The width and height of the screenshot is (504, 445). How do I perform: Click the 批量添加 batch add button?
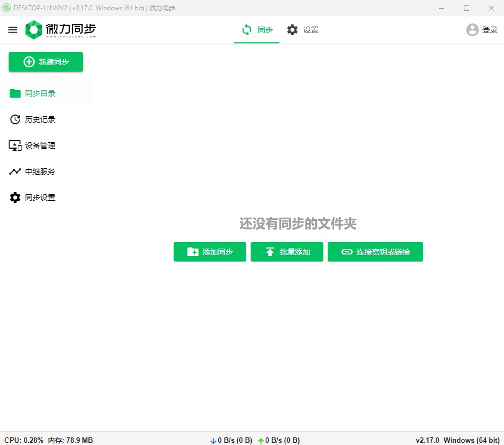(x=287, y=252)
